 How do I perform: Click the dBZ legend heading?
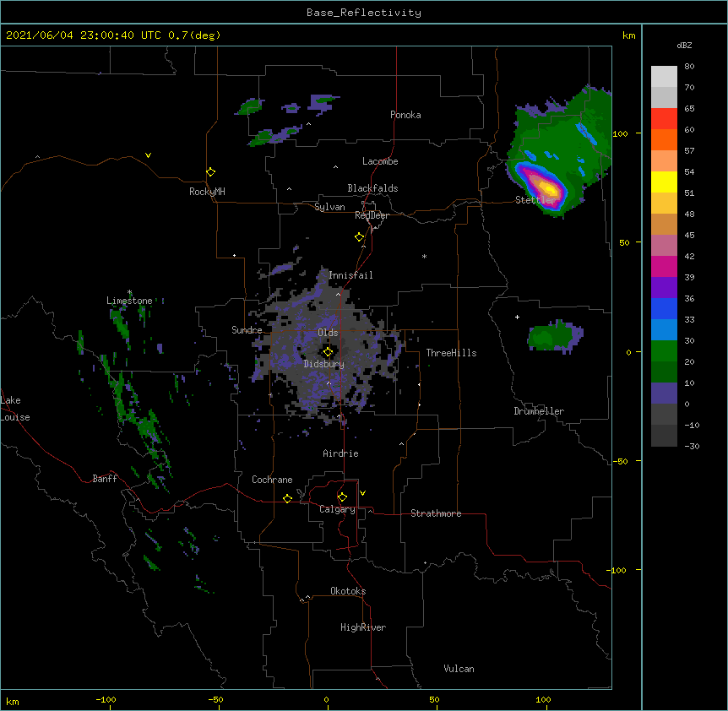684,45
